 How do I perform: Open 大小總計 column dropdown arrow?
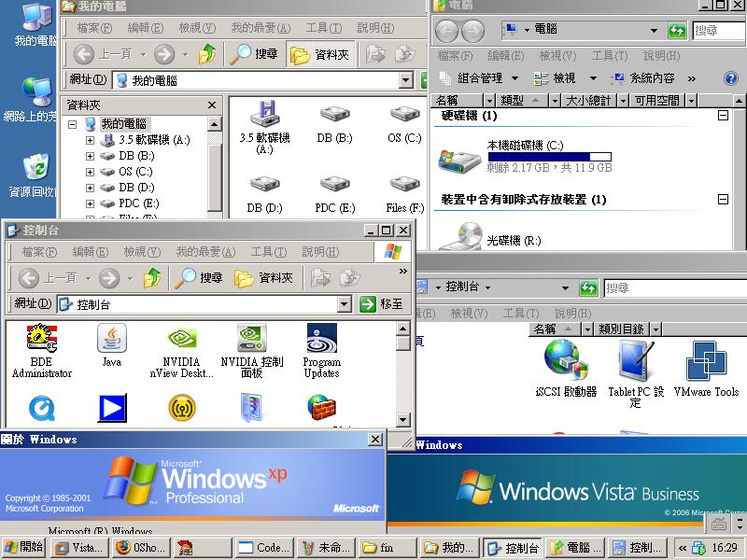click(623, 101)
